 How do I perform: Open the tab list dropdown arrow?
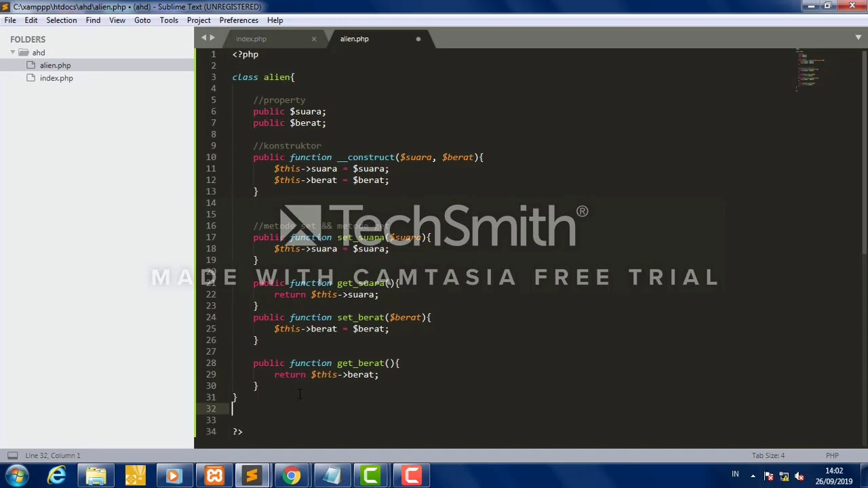[x=859, y=38]
